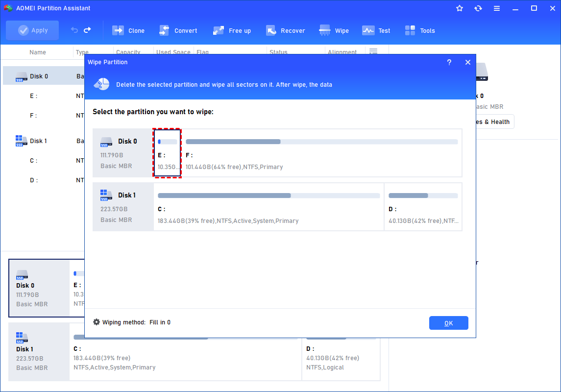561x392 pixels.
Task: Click Disk 0 header in the dialog
Action: pyautogui.click(x=123, y=153)
